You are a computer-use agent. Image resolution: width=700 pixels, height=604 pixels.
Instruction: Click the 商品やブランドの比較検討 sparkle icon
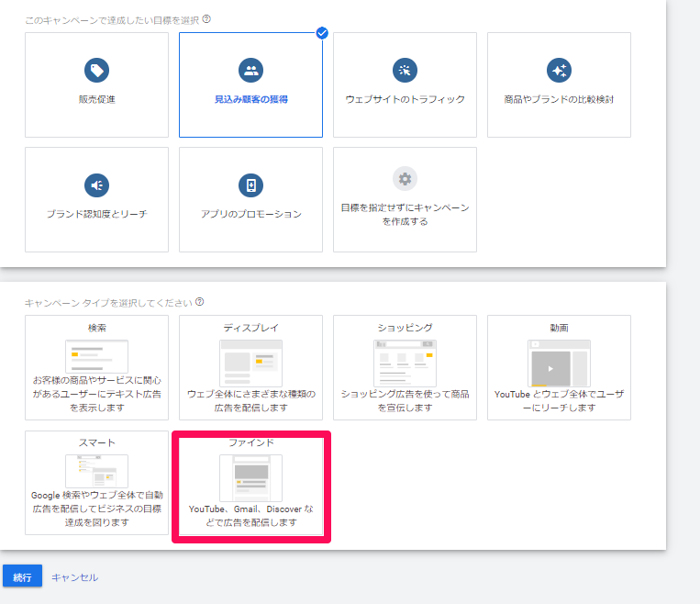tap(559, 70)
